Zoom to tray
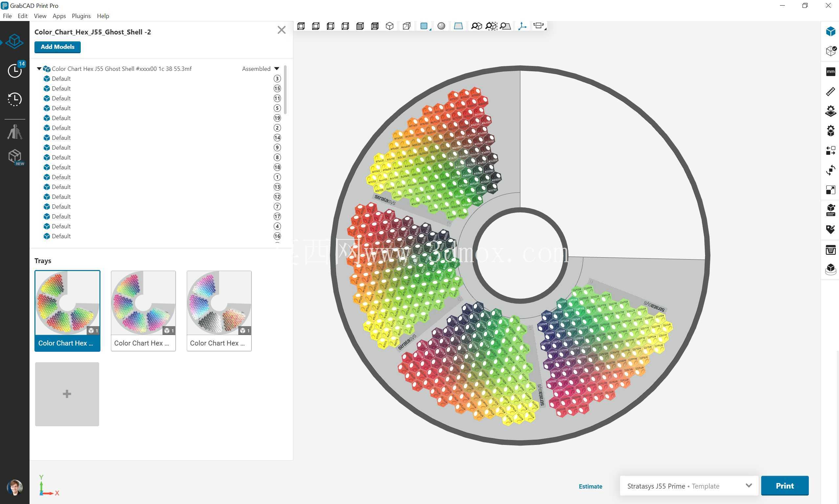 [506, 26]
